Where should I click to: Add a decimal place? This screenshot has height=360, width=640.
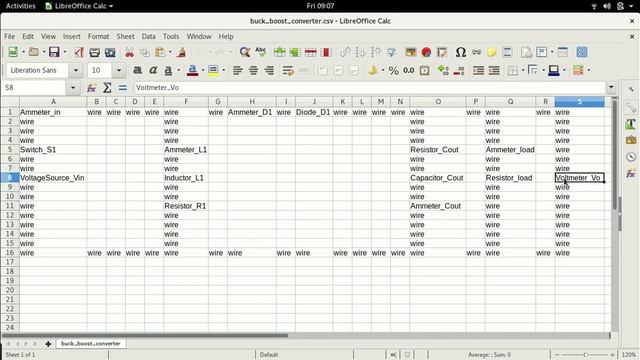click(x=443, y=70)
